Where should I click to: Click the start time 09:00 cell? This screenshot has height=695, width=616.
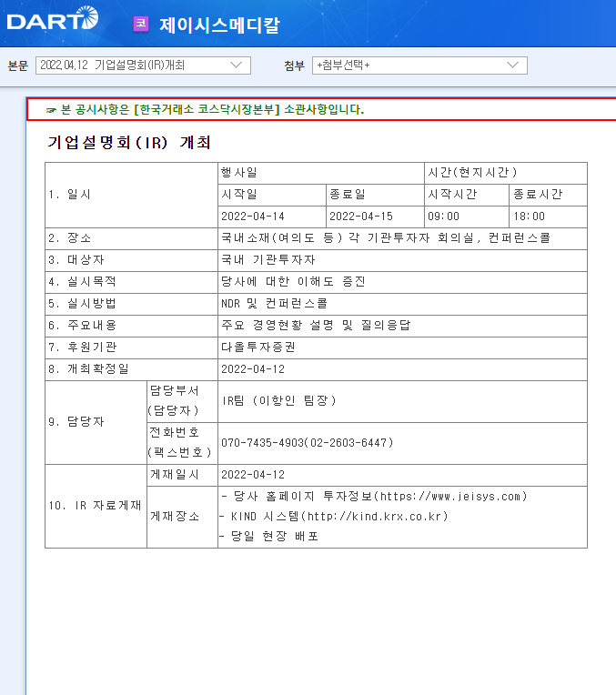point(467,217)
